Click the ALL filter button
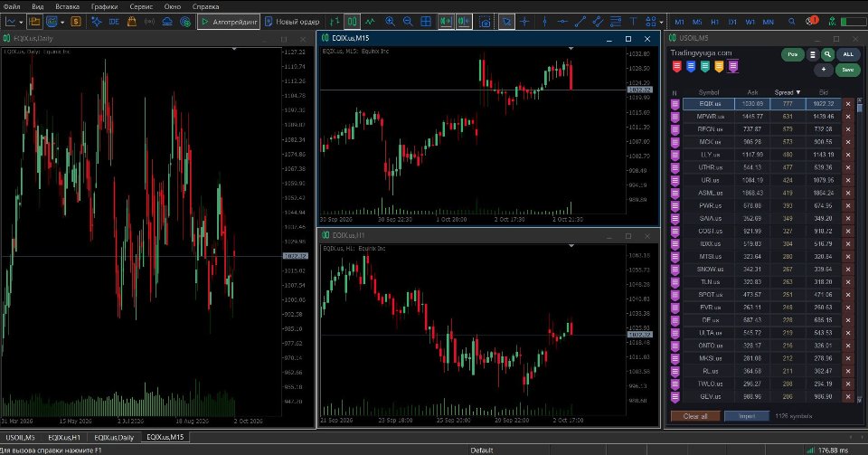The height and width of the screenshot is (455, 868). click(847, 54)
